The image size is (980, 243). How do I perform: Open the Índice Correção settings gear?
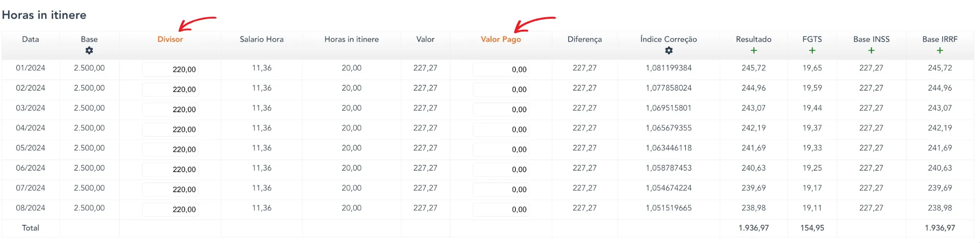(x=668, y=50)
